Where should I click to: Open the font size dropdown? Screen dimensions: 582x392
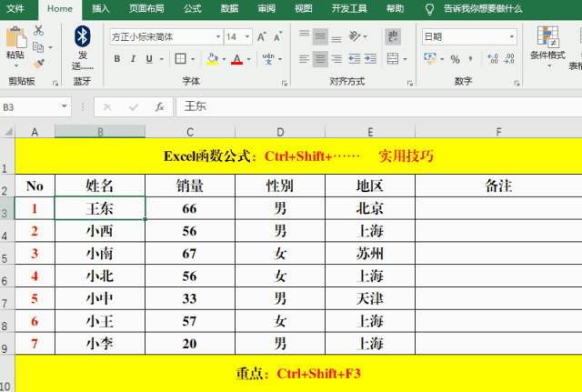[248, 37]
